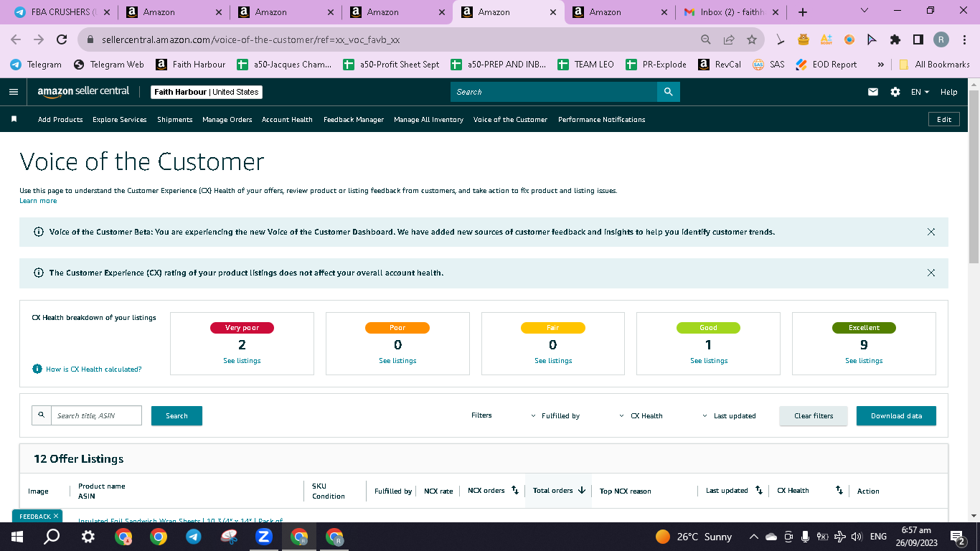Dismiss the CX rating account health banner
This screenshot has width=980, height=551.
[x=931, y=273]
